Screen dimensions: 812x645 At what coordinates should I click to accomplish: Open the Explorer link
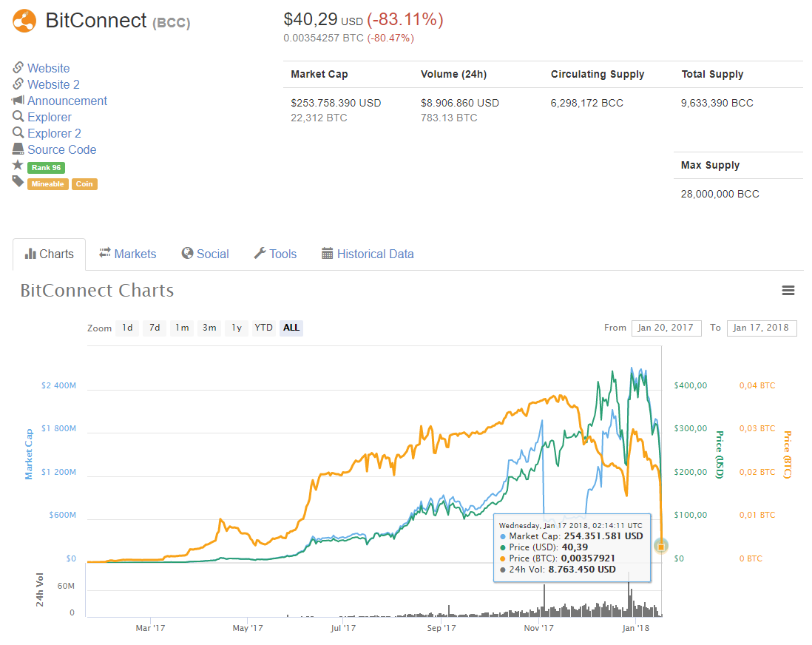tap(50, 117)
